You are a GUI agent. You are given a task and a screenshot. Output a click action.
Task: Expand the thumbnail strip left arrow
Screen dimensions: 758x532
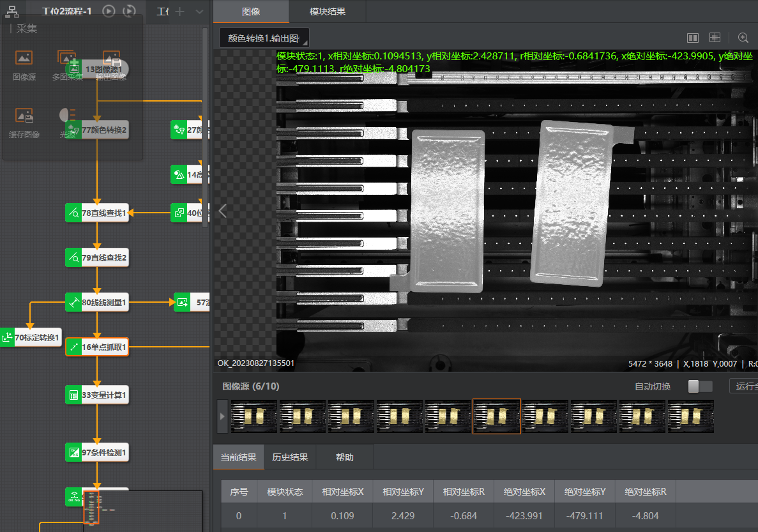[x=222, y=416]
